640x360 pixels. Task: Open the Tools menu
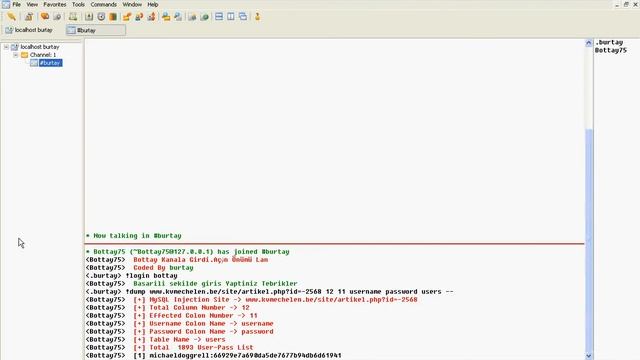click(x=78, y=4)
